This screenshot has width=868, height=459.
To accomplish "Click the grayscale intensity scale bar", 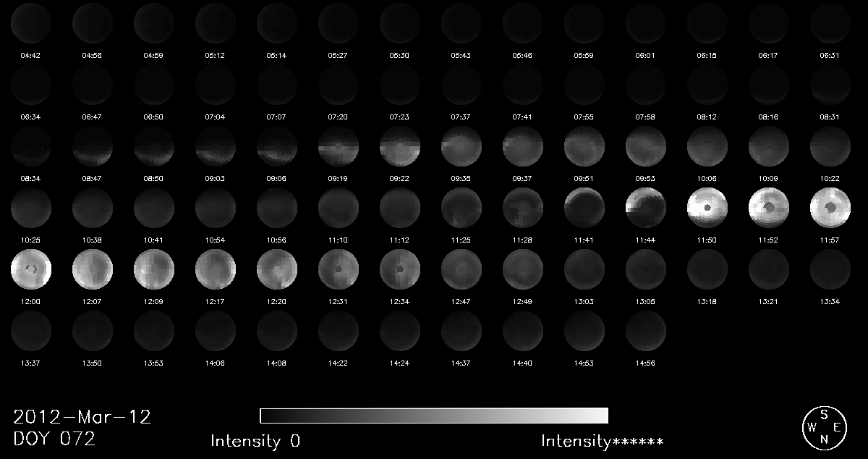I will click(434, 416).
